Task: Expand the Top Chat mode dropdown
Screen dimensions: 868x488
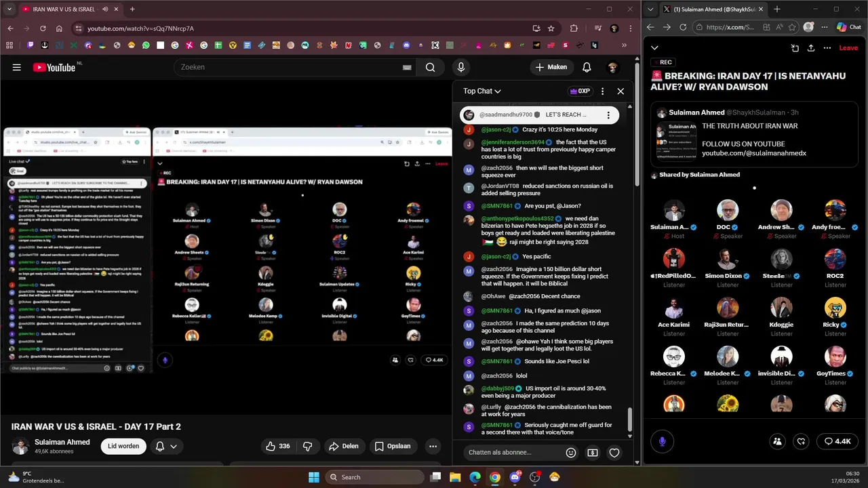Action: (x=482, y=91)
